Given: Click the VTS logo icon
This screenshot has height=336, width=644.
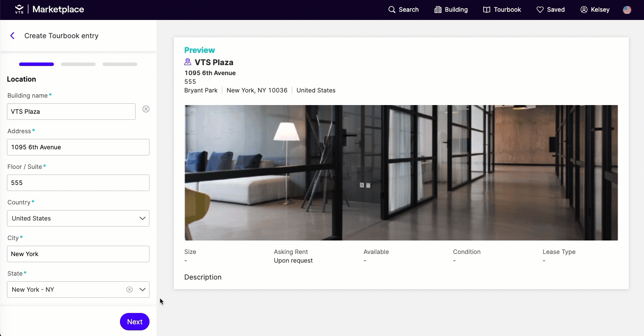Looking at the screenshot, I should coord(19,9).
